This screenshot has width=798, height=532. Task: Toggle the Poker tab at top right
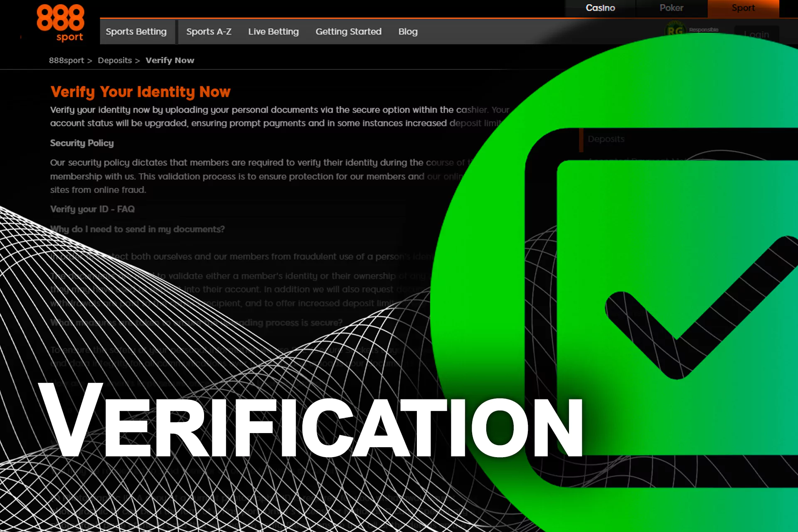(x=671, y=8)
